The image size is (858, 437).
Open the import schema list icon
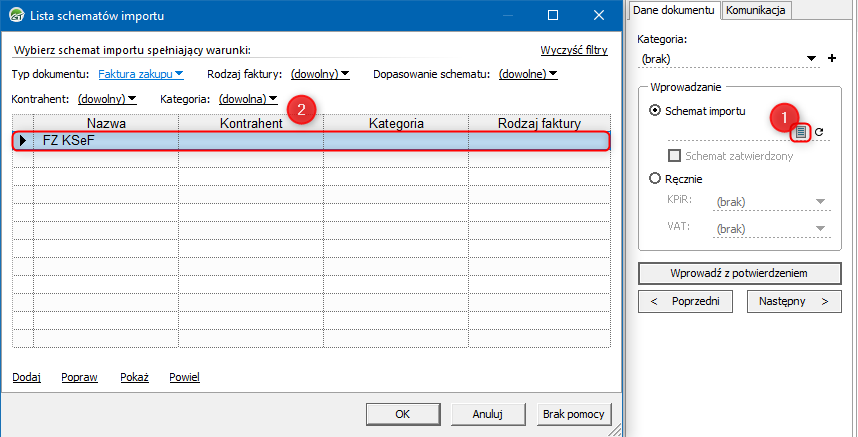[801, 132]
